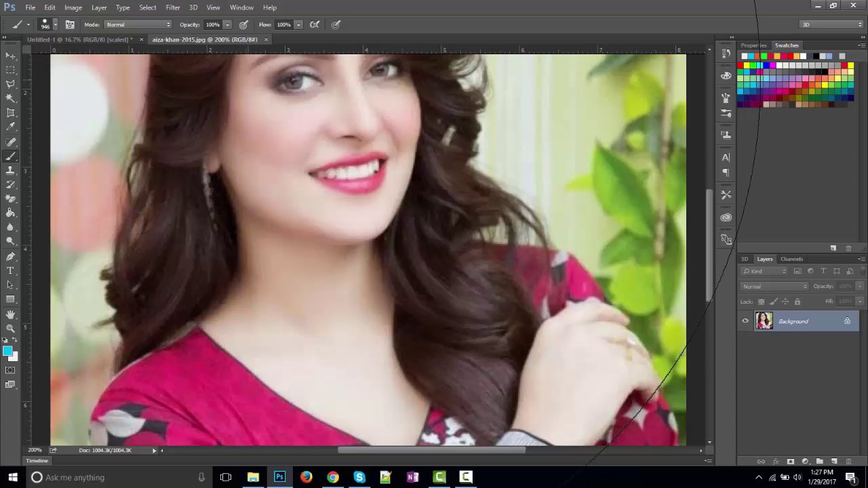Image resolution: width=868 pixels, height=488 pixels.
Task: Select the Eyedropper tool
Action: 10,127
